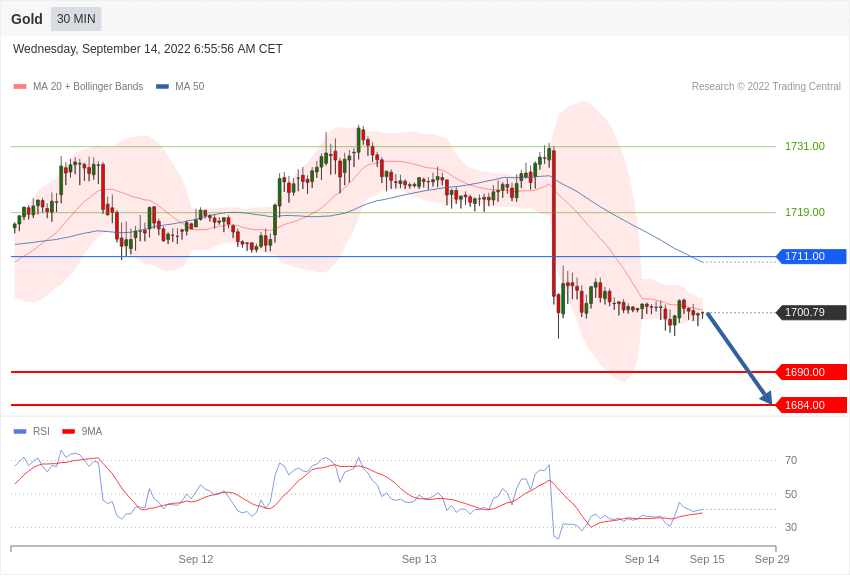
Task: Click the Sep 15 axis date
Action: [x=707, y=559]
